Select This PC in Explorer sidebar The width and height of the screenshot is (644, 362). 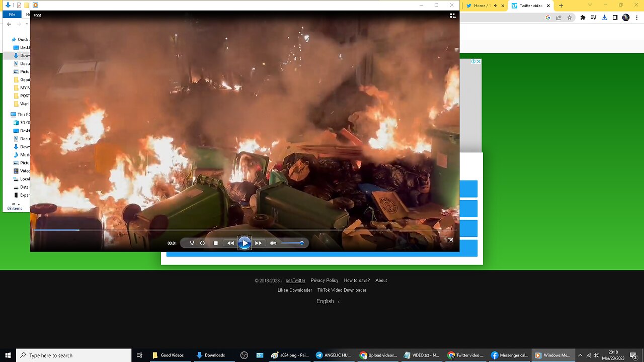pos(21,114)
